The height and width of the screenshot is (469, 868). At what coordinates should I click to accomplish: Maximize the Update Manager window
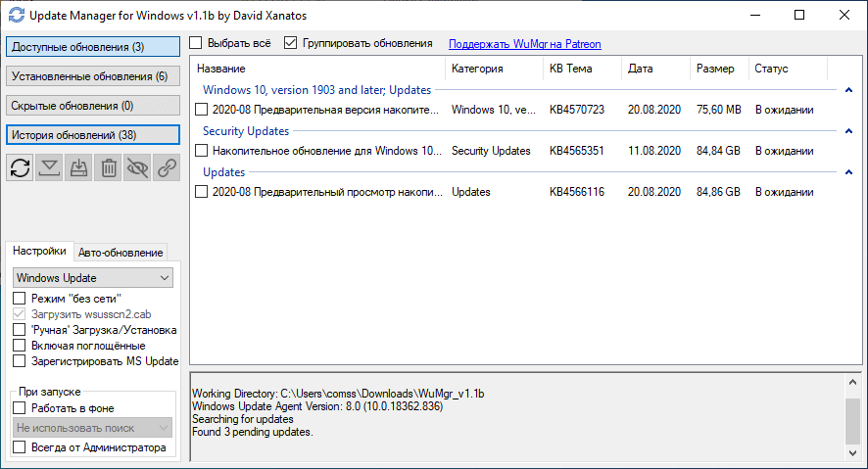point(799,15)
